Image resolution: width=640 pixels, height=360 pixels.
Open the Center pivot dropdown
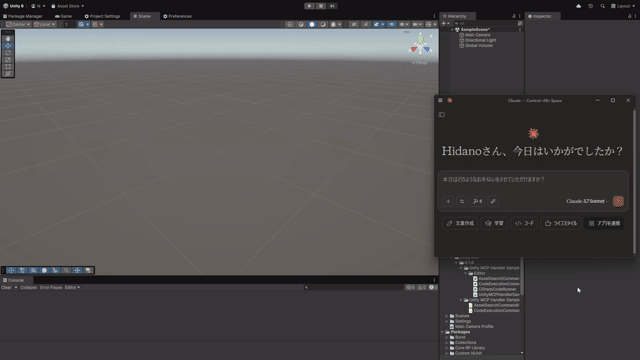pyautogui.click(x=18, y=24)
